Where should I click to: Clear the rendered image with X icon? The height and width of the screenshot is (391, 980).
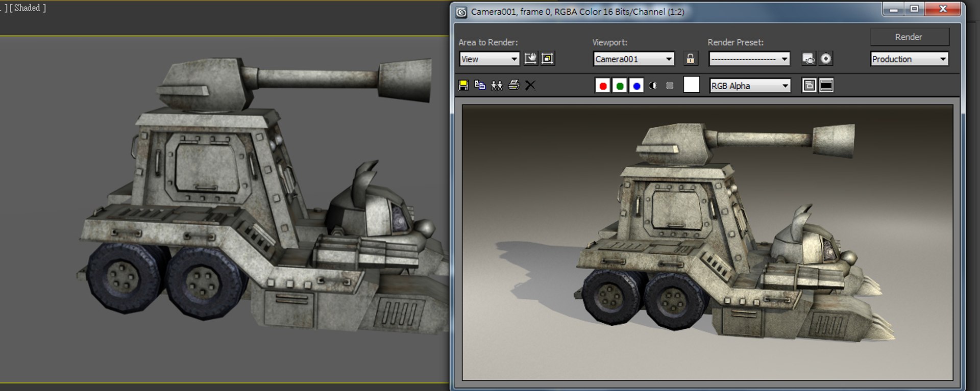(x=530, y=85)
